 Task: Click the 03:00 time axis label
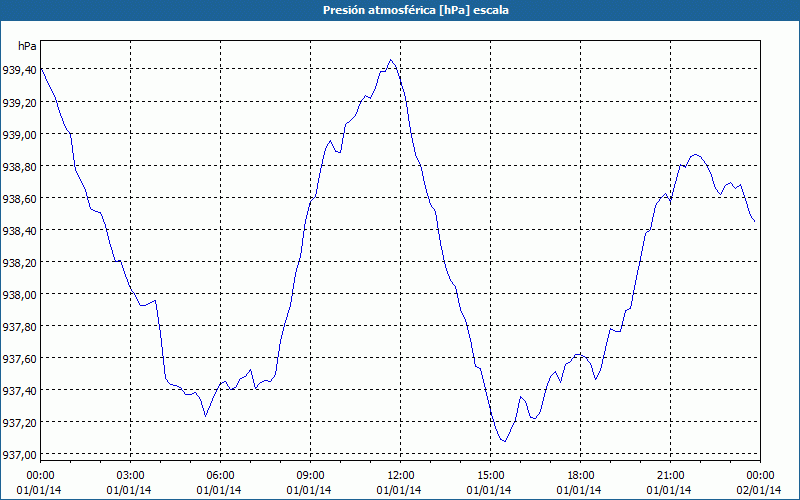click(131, 476)
